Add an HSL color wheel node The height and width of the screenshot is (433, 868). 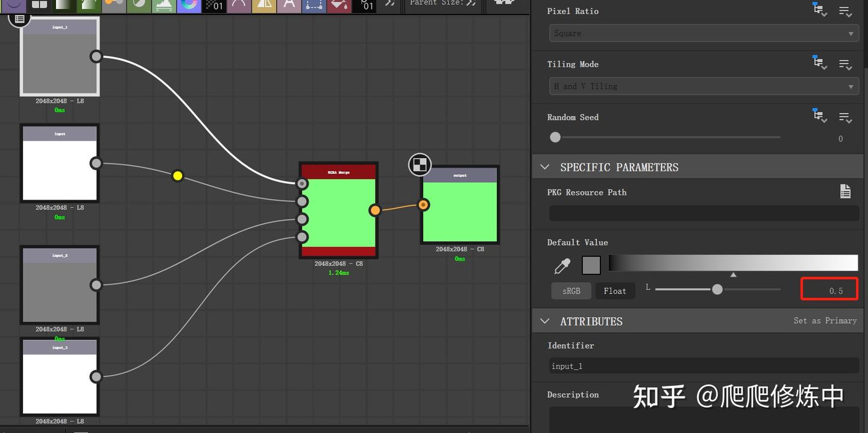[x=189, y=5]
